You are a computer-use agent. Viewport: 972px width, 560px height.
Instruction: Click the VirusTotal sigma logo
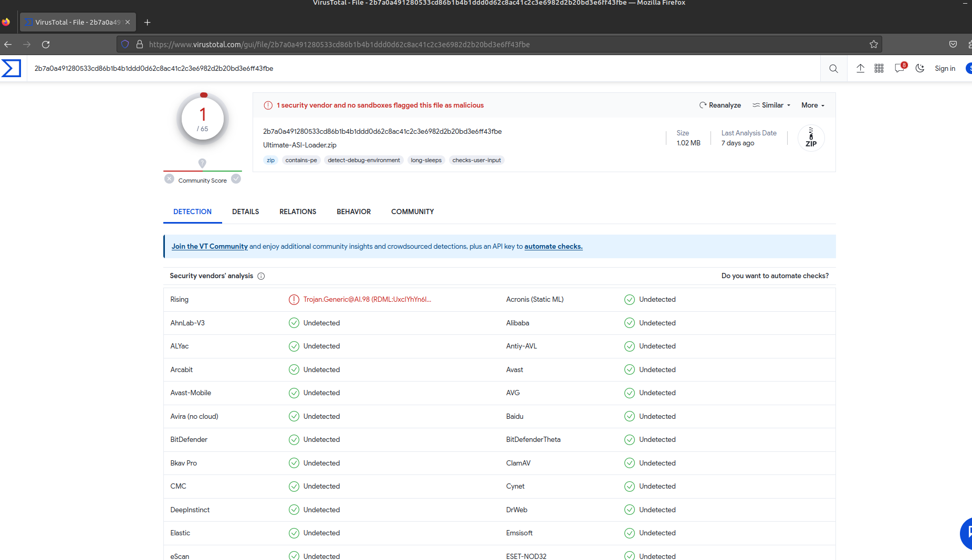coord(11,68)
